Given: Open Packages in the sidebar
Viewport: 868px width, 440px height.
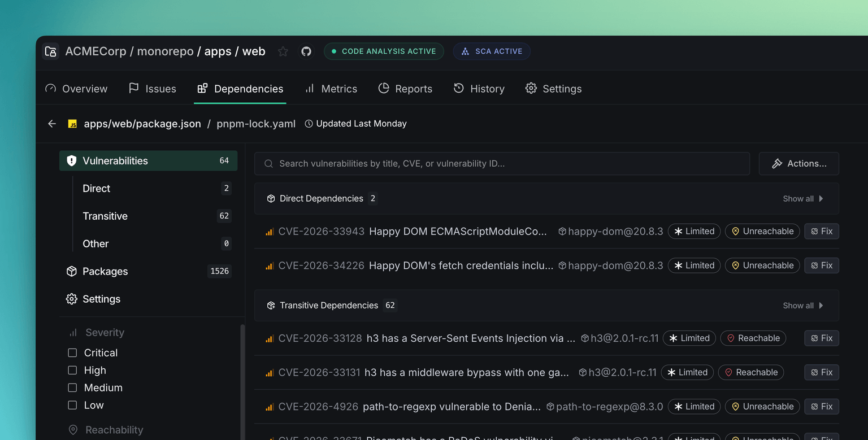Looking at the screenshot, I should click(x=148, y=271).
